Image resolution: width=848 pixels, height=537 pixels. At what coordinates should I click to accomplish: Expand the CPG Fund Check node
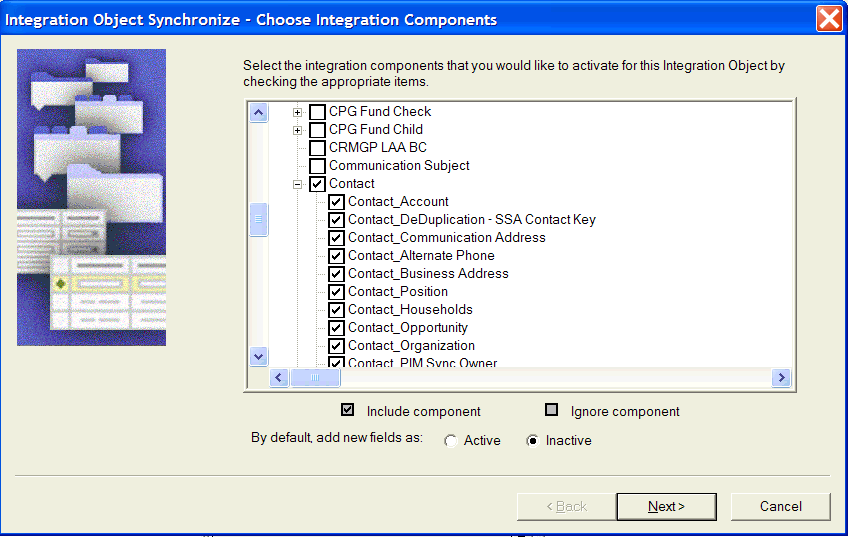point(297,112)
